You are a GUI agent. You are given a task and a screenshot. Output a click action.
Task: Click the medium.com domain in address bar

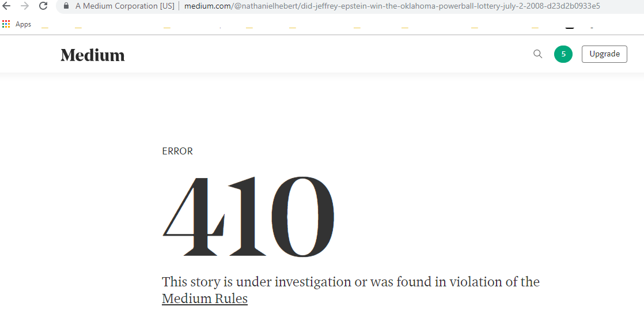208,6
